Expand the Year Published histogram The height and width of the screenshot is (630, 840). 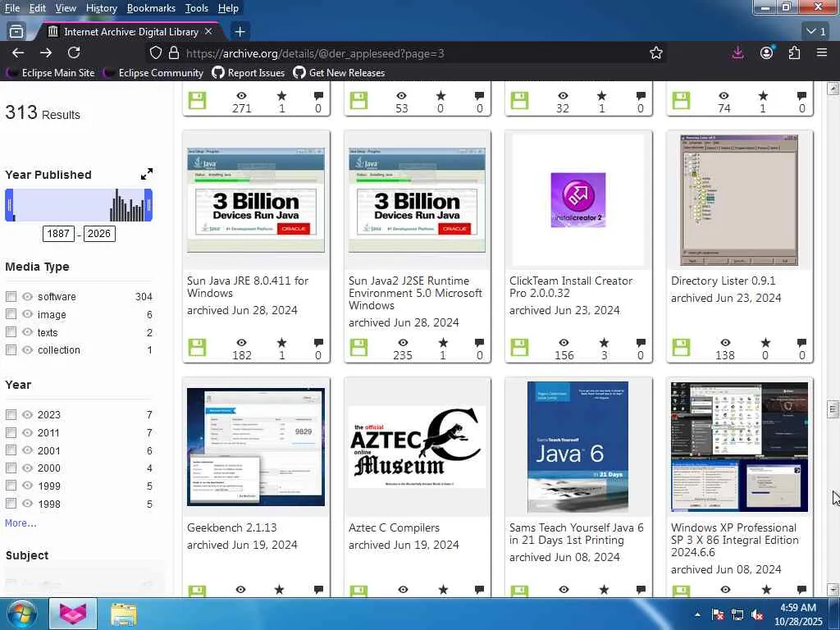tap(147, 174)
